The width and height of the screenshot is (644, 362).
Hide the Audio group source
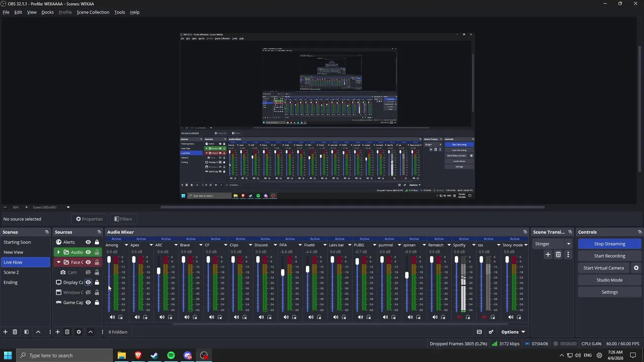[88, 252]
